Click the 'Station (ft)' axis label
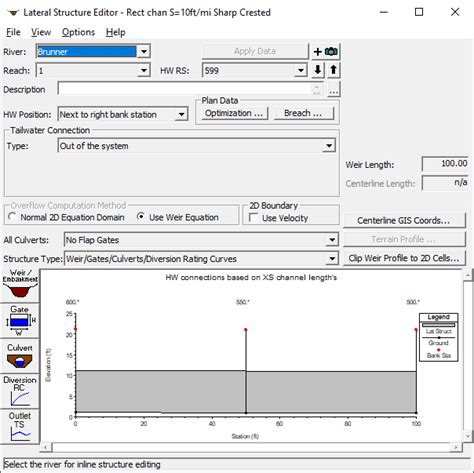Image resolution: width=474 pixels, height=473 pixels. [245, 436]
